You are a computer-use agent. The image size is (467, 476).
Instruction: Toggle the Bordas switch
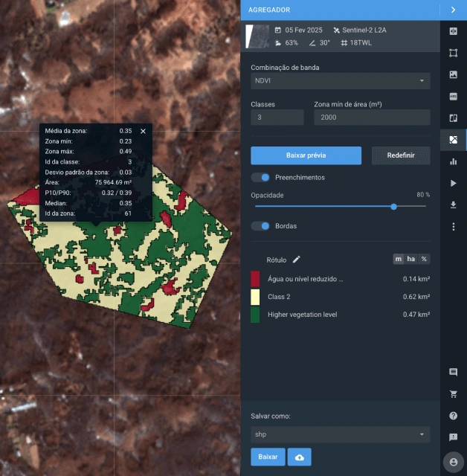260,226
